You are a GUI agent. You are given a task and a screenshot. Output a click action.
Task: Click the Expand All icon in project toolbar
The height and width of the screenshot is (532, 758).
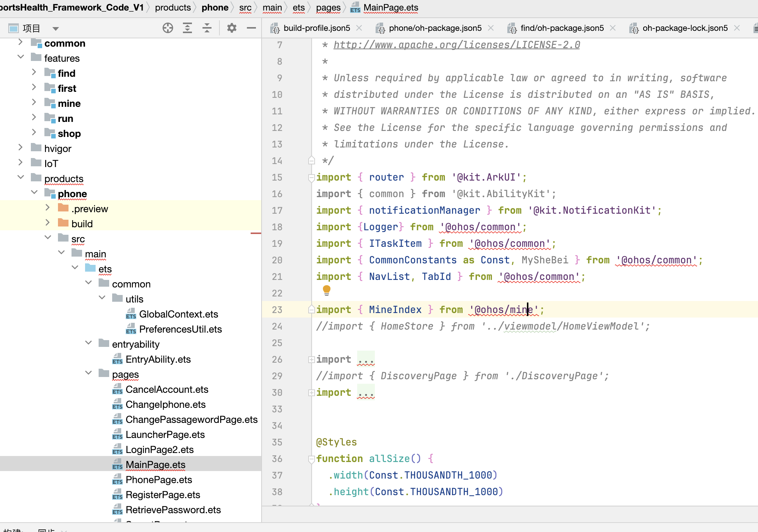coord(187,28)
